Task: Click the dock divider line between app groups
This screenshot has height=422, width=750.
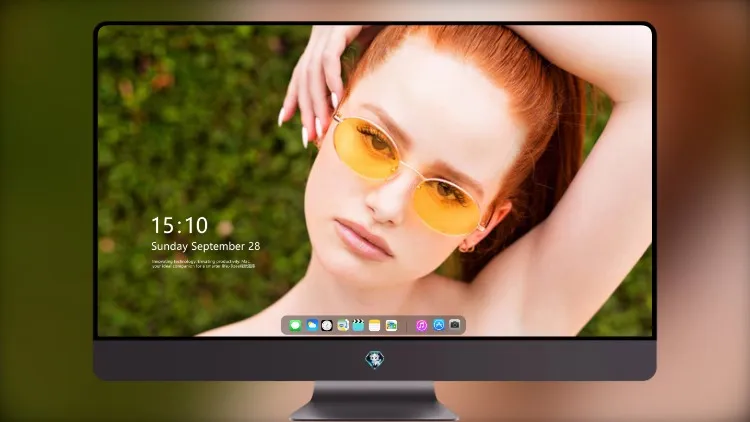Action: [x=407, y=326]
